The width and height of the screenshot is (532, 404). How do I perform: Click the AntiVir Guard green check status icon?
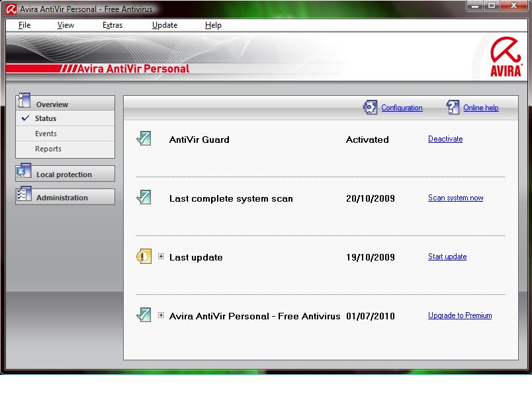[x=144, y=139]
